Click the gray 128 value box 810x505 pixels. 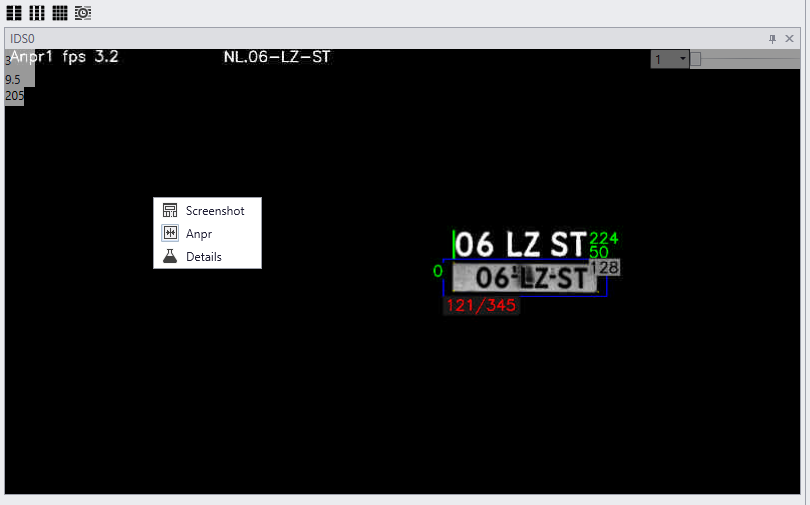pyautogui.click(x=604, y=267)
